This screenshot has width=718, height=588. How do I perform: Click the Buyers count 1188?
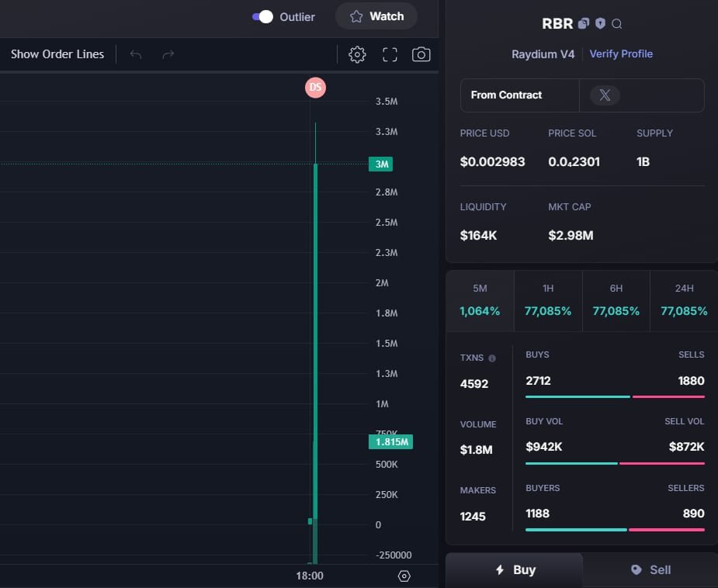(x=537, y=514)
